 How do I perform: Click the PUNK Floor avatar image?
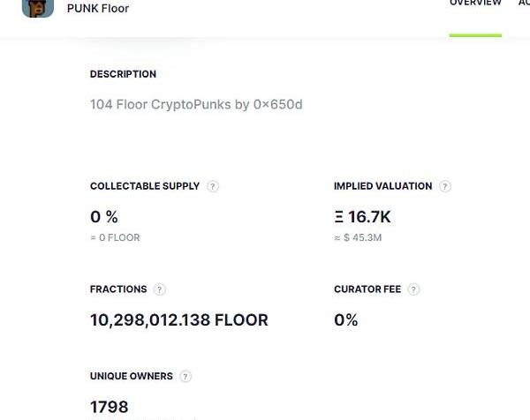38,7
